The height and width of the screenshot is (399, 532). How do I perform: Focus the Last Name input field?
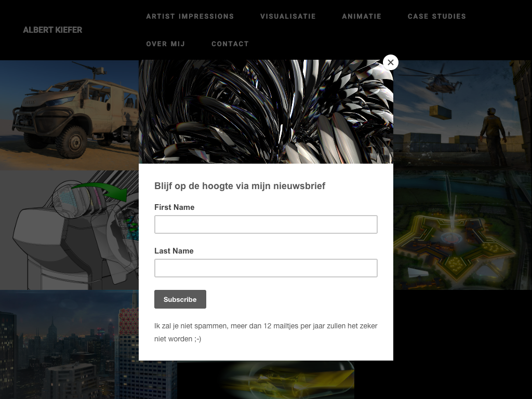point(265,268)
